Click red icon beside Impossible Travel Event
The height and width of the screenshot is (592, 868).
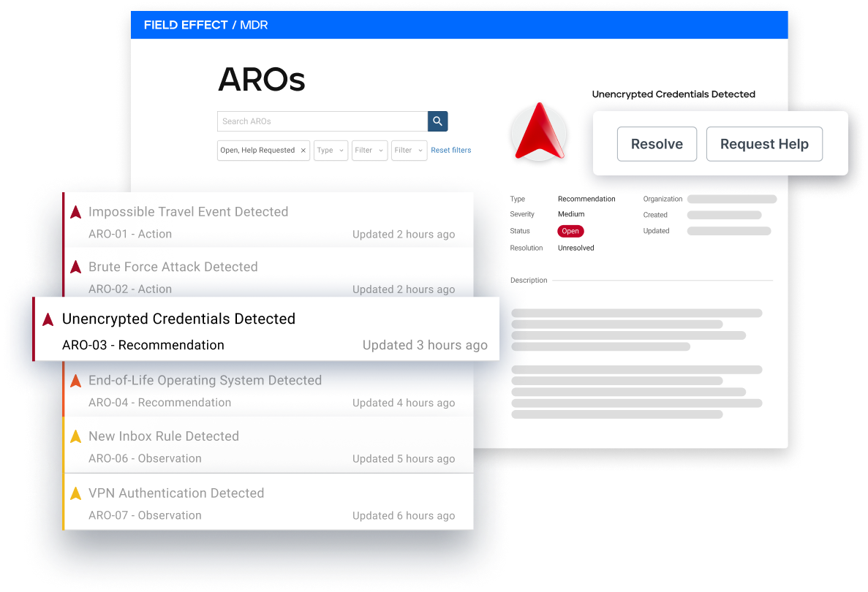(x=75, y=213)
